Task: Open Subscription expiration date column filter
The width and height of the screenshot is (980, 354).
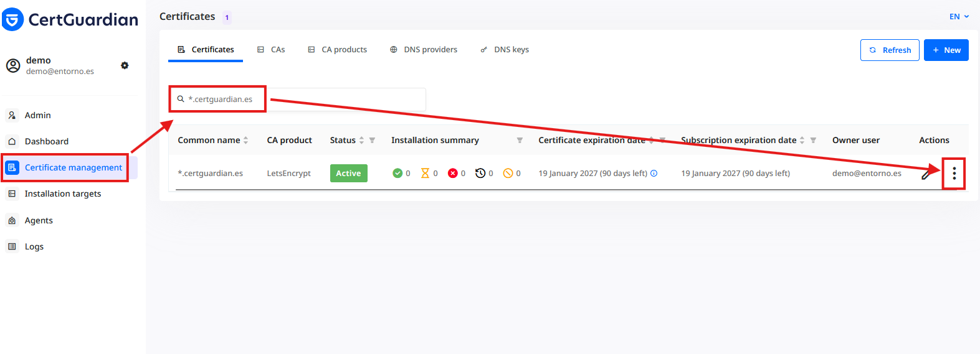Action: 813,140
